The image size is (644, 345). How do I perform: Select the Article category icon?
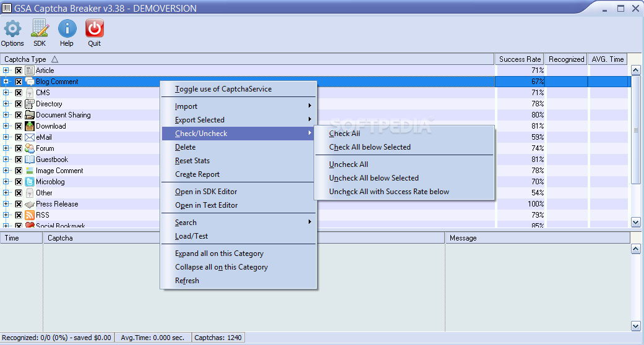(x=30, y=70)
